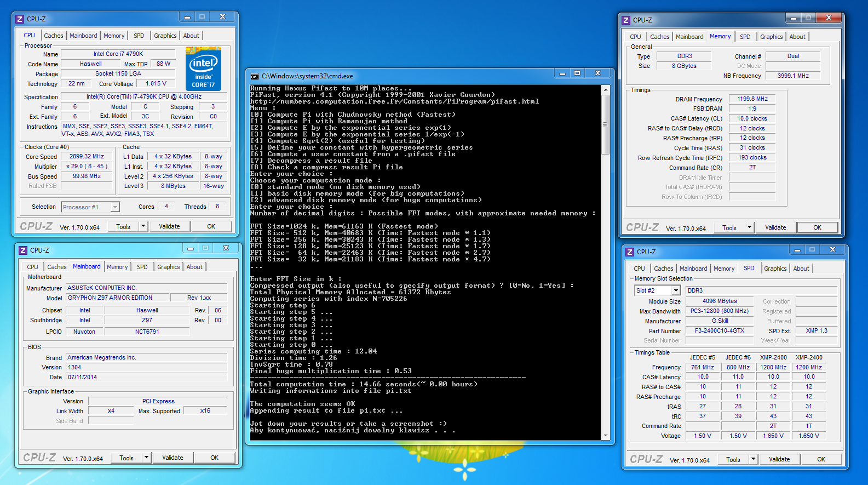This screenshot has height=485, width=868.
Task: Click Row Refresh Cycle Time 193 clocks
Action: (752, 158)
